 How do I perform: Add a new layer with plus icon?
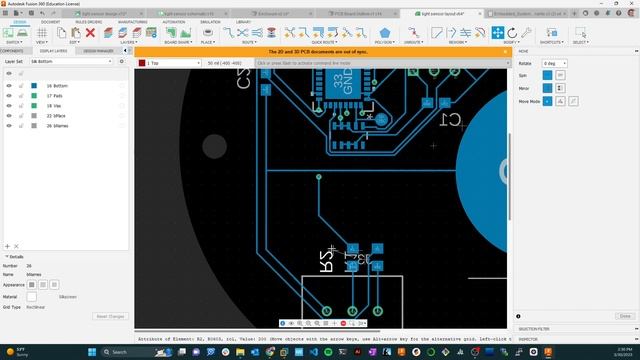tap(7, 246)
